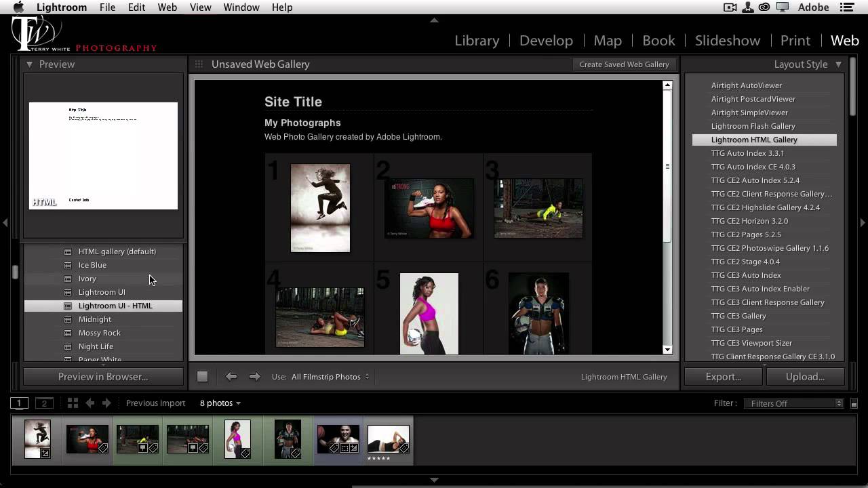Open the Apple menu

(18, 7)
